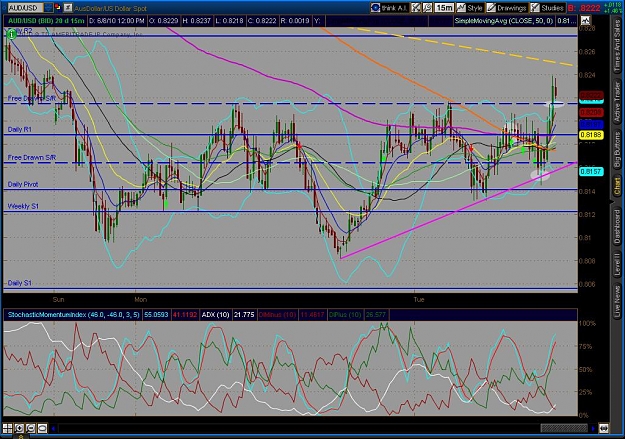Click the symbol actions icon beside AusDollar title

[68, 8]
